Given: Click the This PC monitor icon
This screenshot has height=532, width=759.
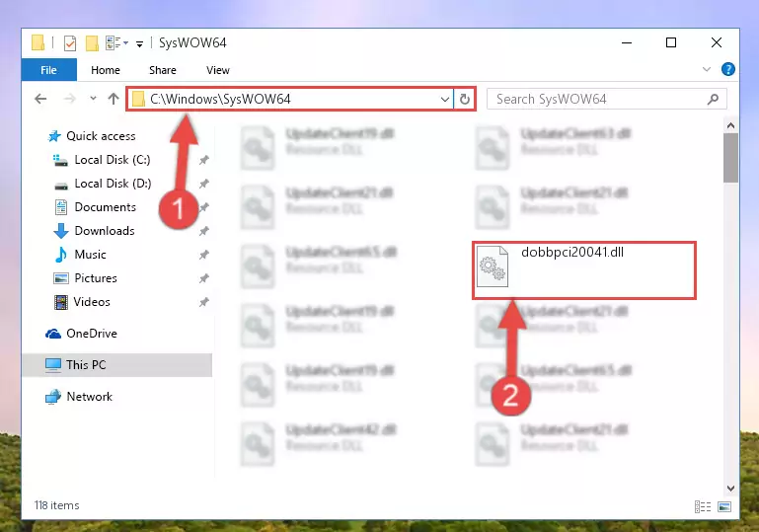Looking at the screenshot, I should coord(53,365).
